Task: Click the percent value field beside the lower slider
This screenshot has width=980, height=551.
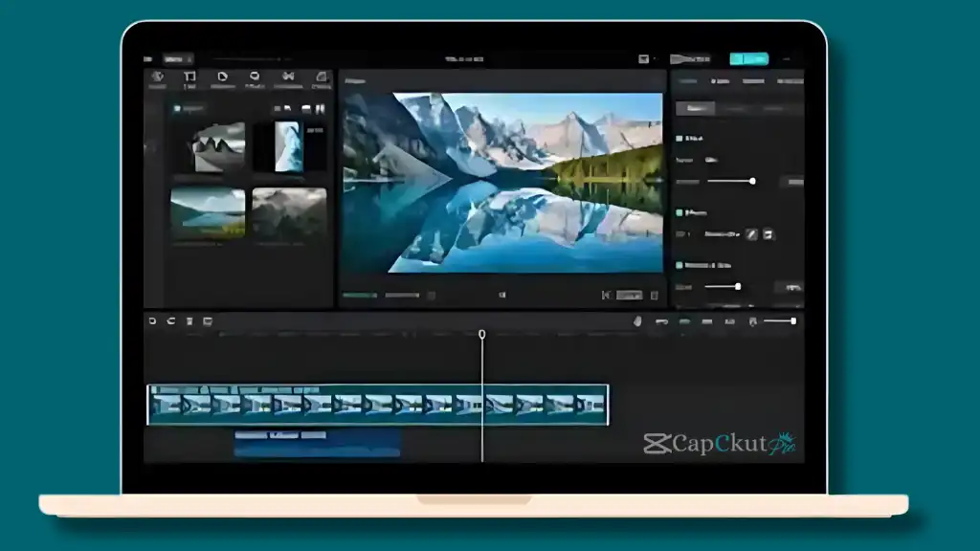Action: pyautogui.click(x=790, y=287)
